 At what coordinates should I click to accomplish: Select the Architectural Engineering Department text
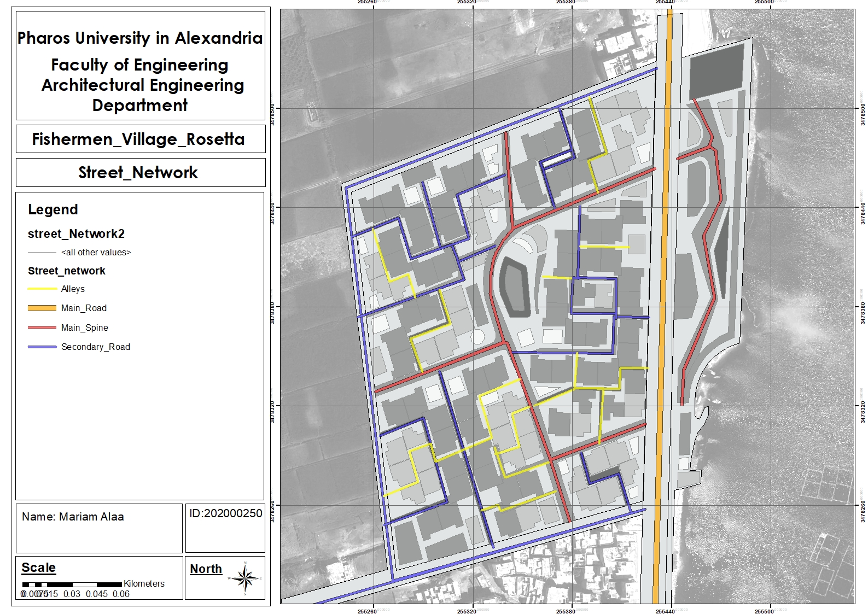tap(142, 95)
